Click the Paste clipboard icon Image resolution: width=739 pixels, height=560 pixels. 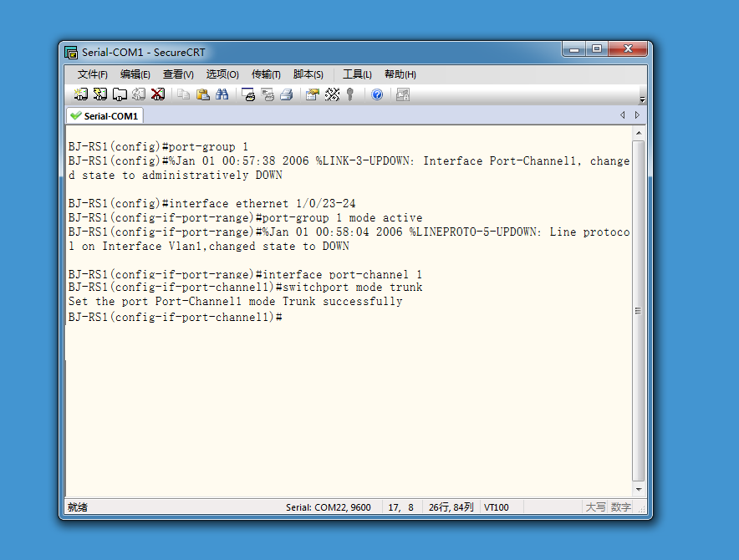(202, 94)
